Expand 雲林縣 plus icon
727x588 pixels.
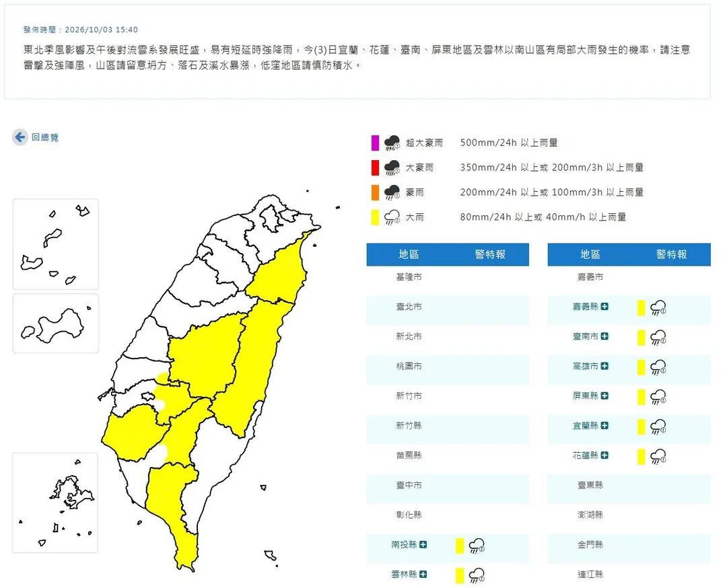(423, 574)
